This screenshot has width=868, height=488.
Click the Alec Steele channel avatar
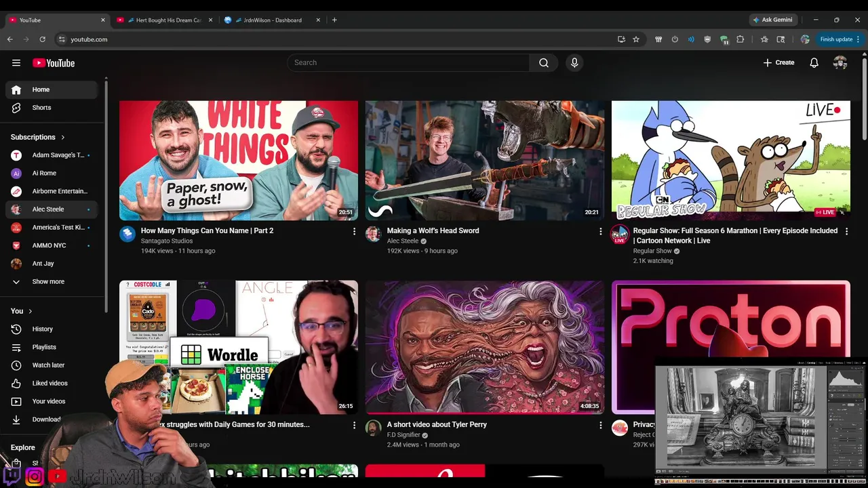pos(374,235)
